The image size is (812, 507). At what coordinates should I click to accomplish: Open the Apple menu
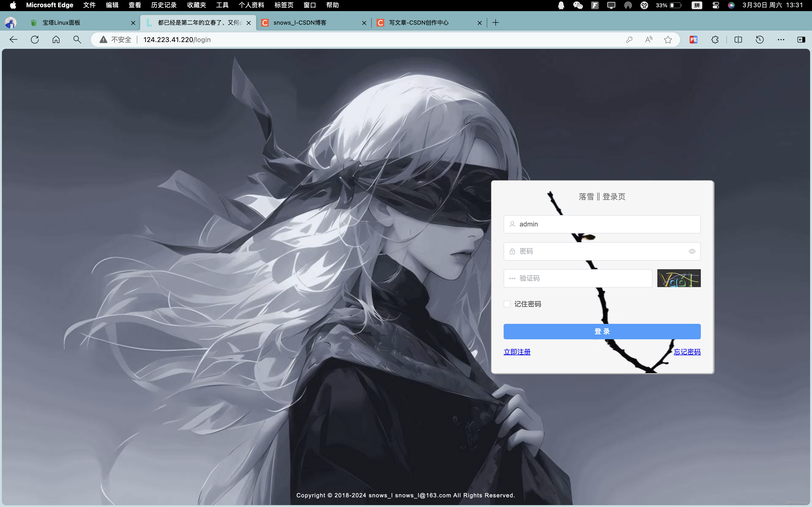13,5
